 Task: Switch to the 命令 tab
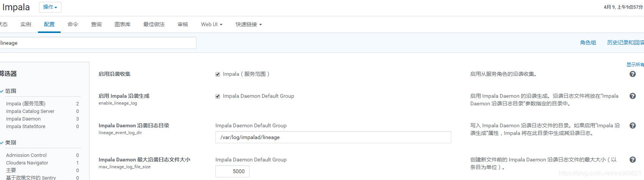coord(73,24)
